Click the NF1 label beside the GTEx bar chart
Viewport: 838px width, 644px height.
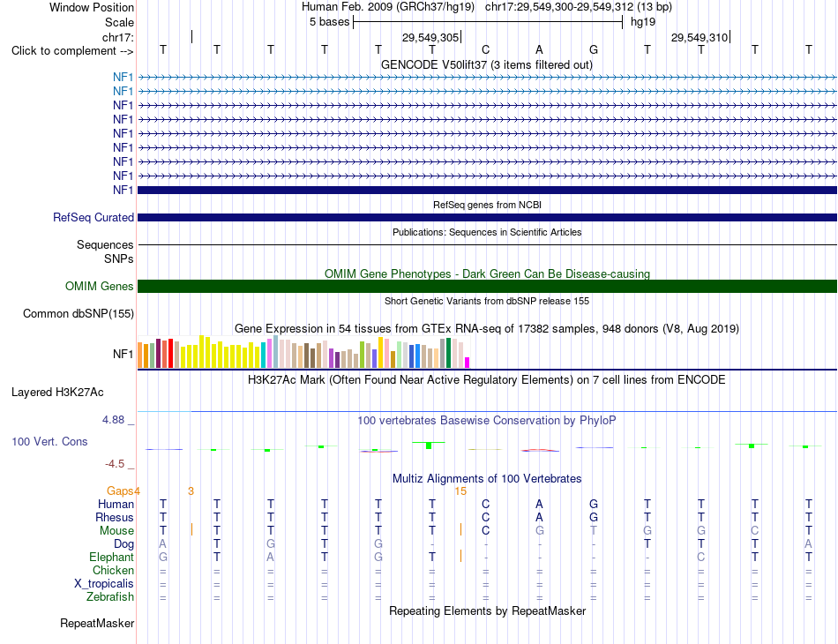pyautogui.click(x=123, y=354)
